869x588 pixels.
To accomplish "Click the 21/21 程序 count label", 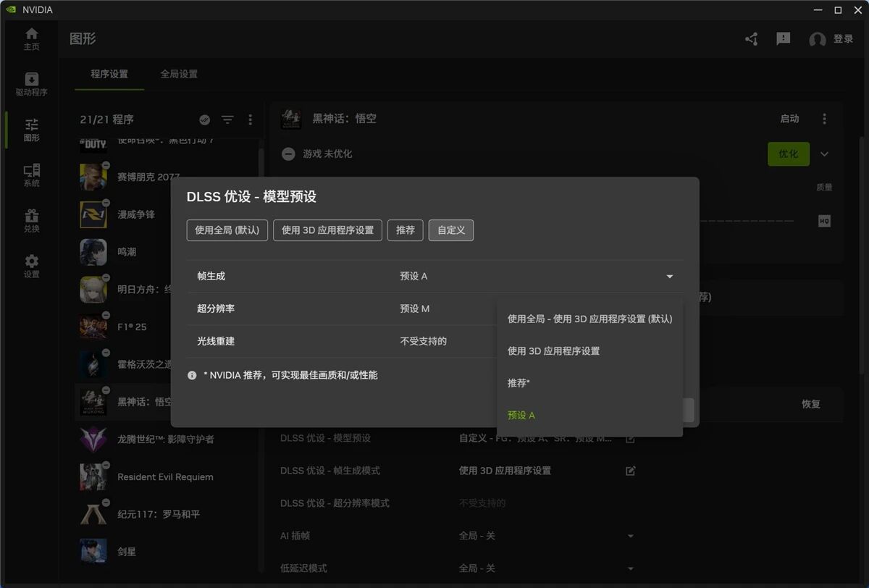I will click(x=106, y=119).
